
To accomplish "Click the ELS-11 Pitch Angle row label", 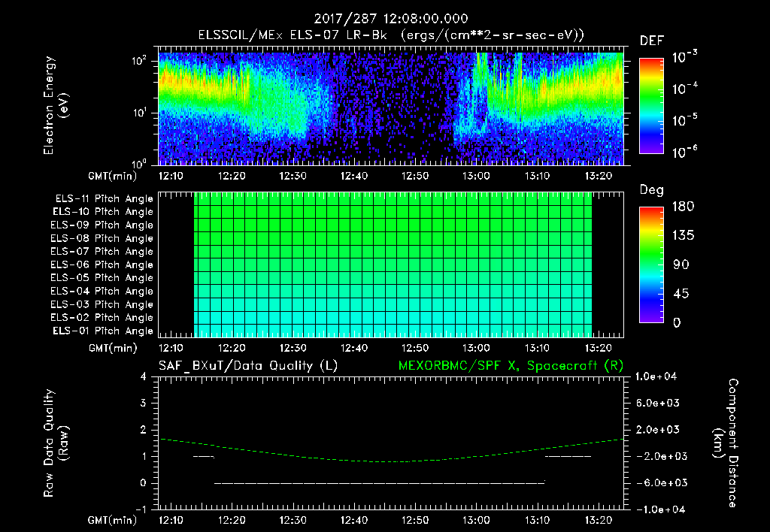I will [x=104, y=199].
